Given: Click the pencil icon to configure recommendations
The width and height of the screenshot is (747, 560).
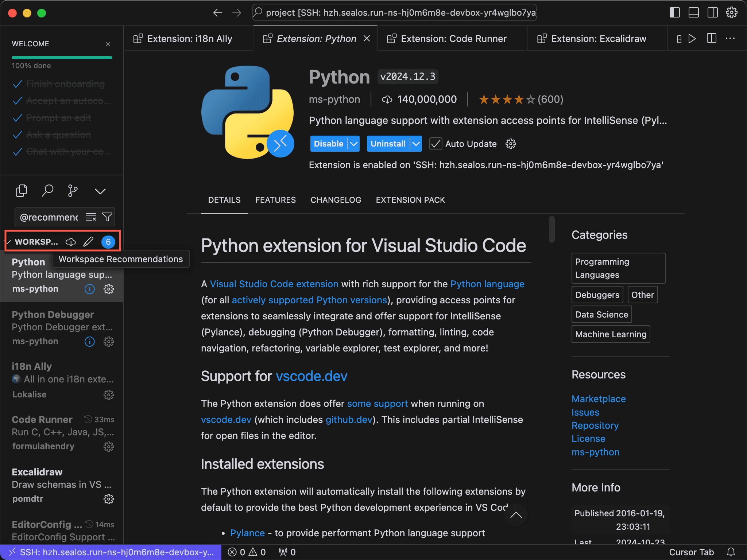Looking at the screenshot, I should (x=88, y=242).
